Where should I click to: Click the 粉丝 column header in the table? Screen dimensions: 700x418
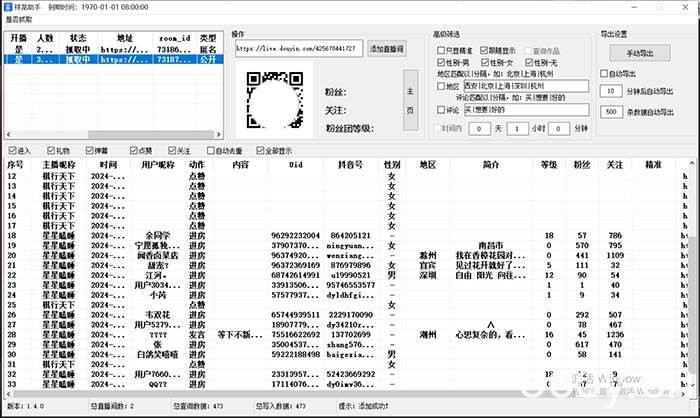point(582,165)
